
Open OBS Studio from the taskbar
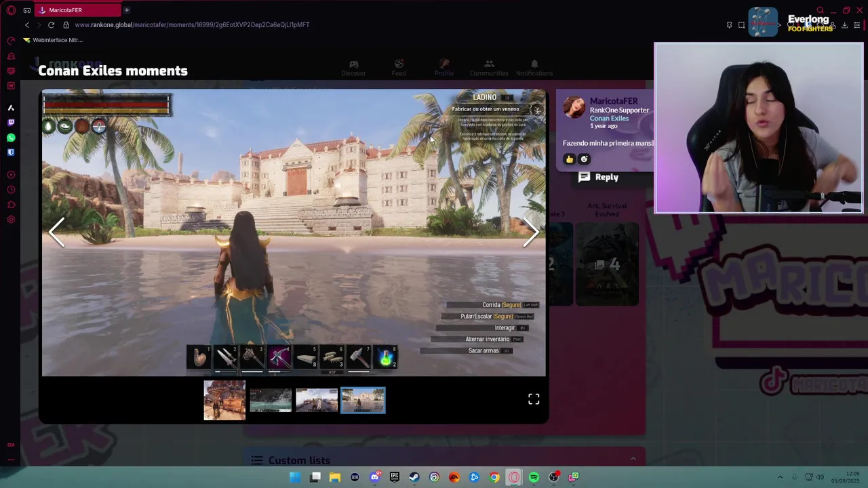pyautogui.click(x=554, y=477)
